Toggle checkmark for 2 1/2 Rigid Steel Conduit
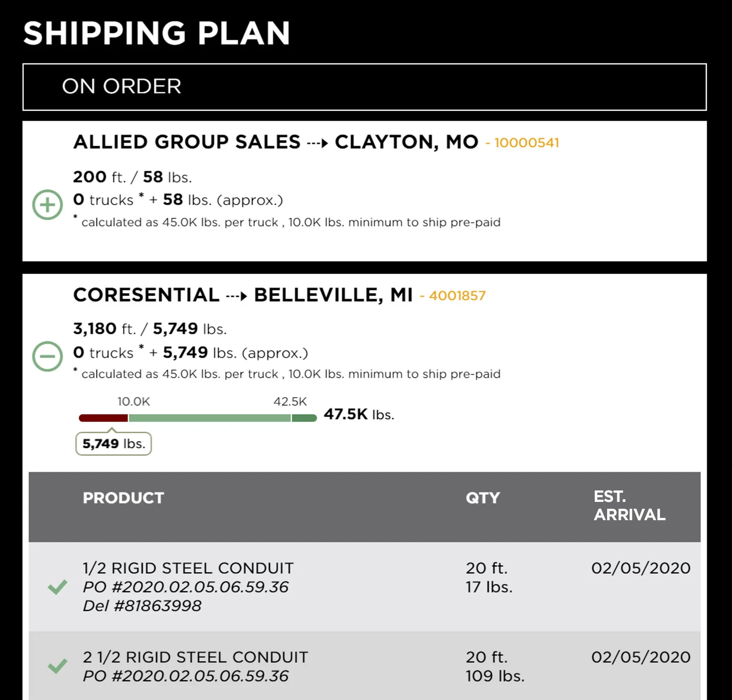This screenshot has width=732, height=700. point(58,666)
